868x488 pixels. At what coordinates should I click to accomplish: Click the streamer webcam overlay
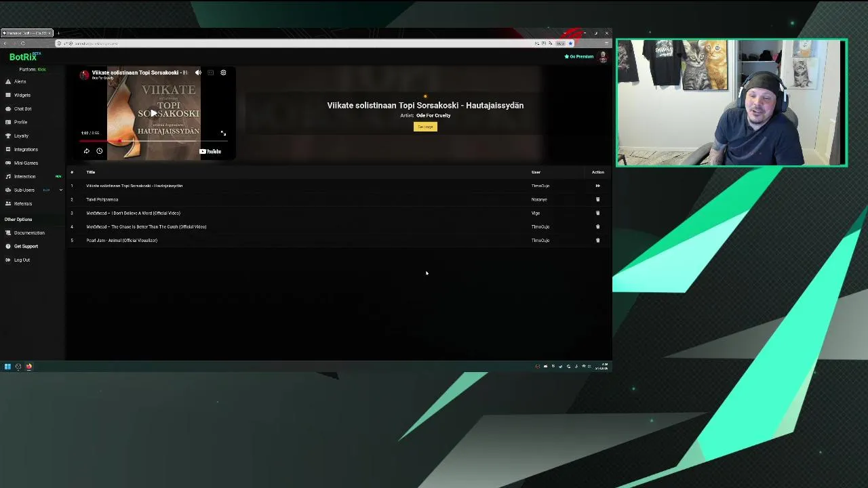[732, 103]
